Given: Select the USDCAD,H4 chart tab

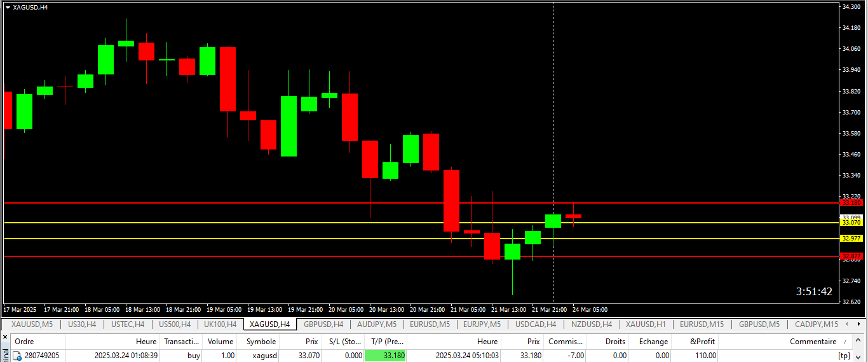Looking at the screenshot, I should click(536, 324).
